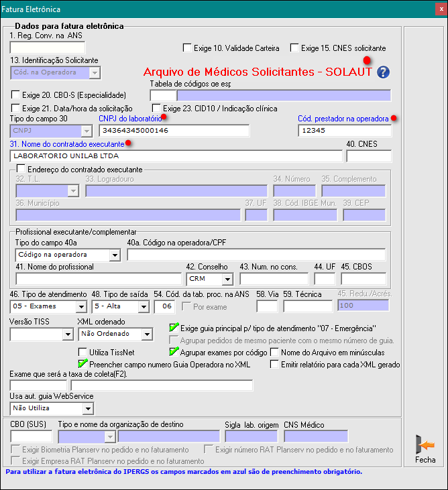Click Tabela de códigos code field

click(x=163, y=96)
